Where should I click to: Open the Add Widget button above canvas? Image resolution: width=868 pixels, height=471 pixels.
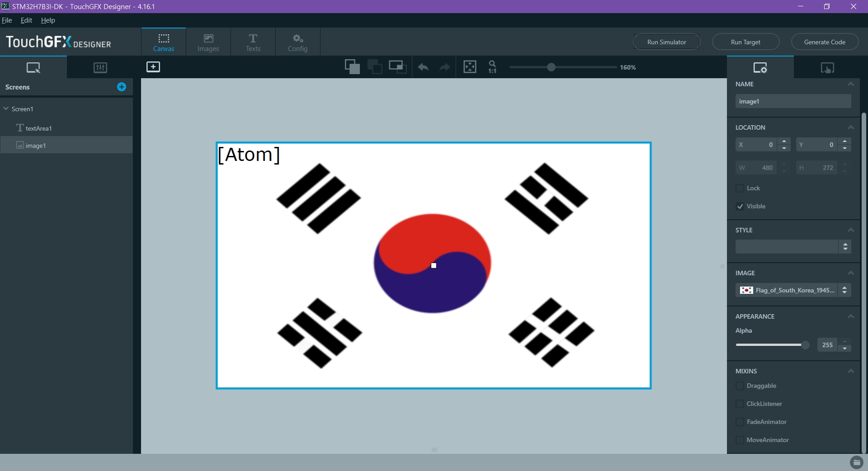153,67
